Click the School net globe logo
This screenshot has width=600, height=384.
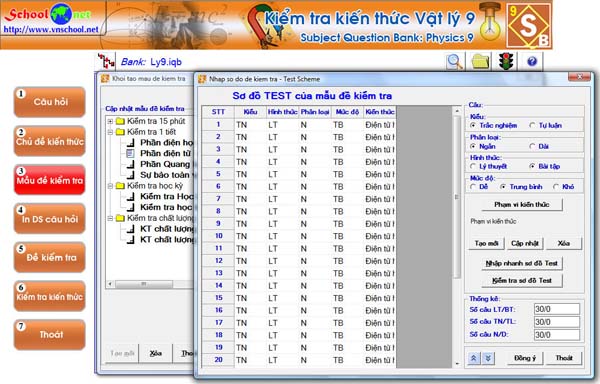pyautogui.click(x=60, y=13)
